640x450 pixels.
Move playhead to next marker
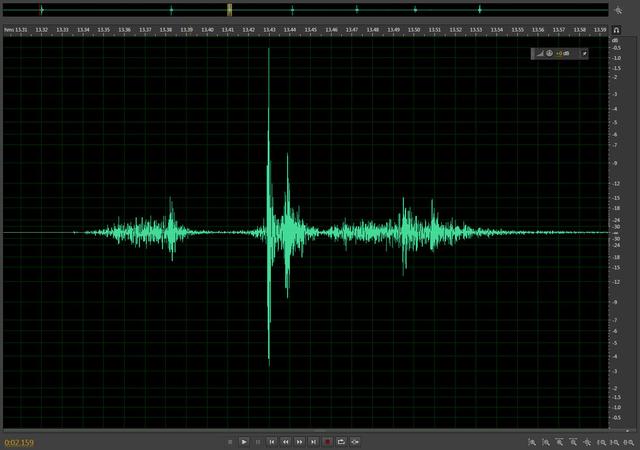click(x=313, y=442)
